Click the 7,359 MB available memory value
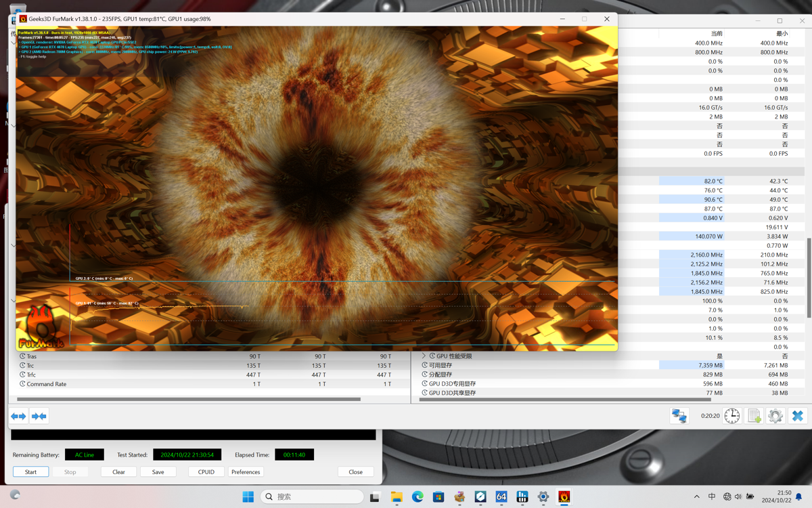 [710, 365]
